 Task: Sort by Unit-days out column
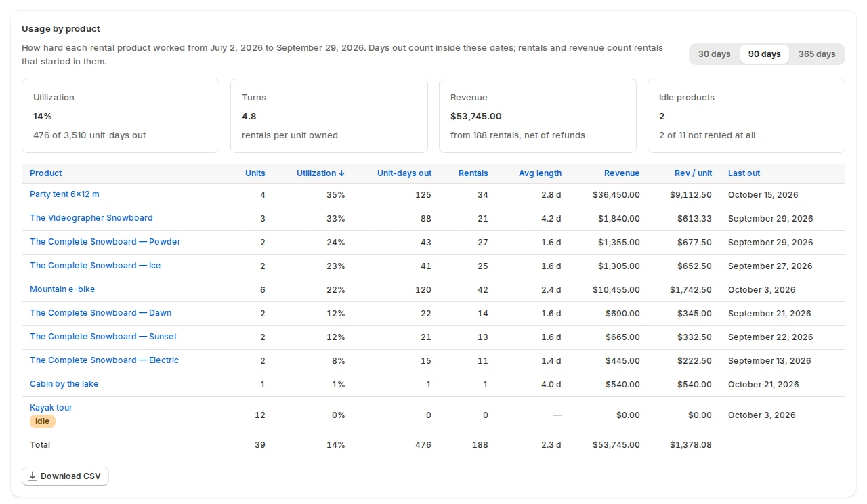[404, 173]
